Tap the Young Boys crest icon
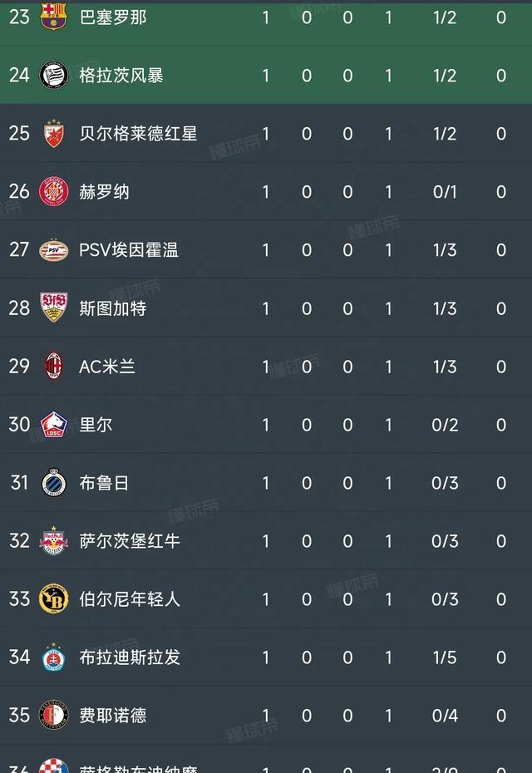 [x=54, y=599]
